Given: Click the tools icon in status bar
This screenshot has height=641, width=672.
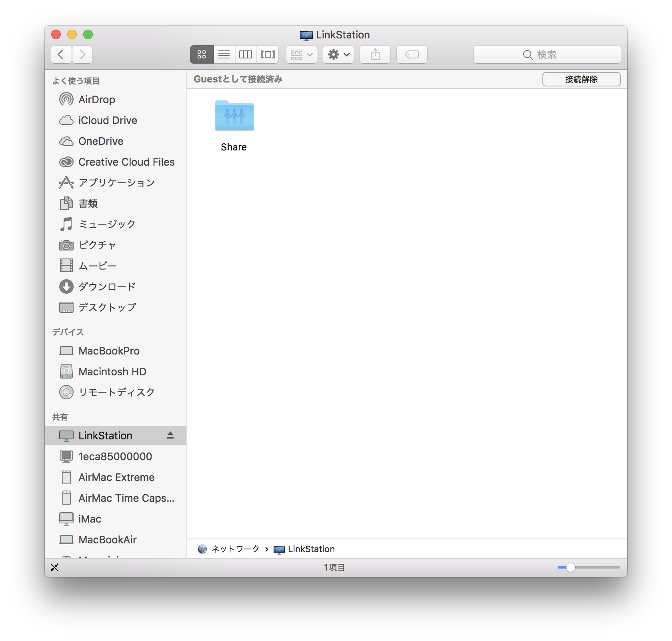Looking at the screenshot, I should pos(54,567).
